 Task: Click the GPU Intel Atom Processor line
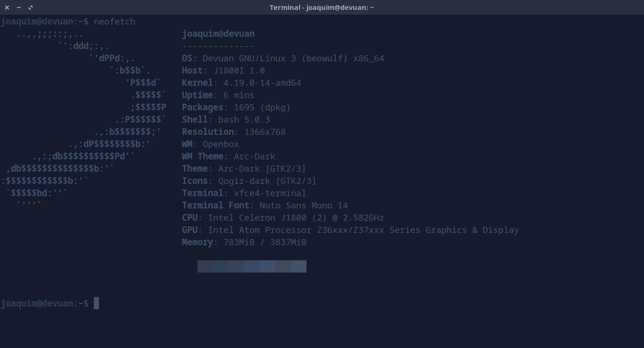click(x=350, y=230)
